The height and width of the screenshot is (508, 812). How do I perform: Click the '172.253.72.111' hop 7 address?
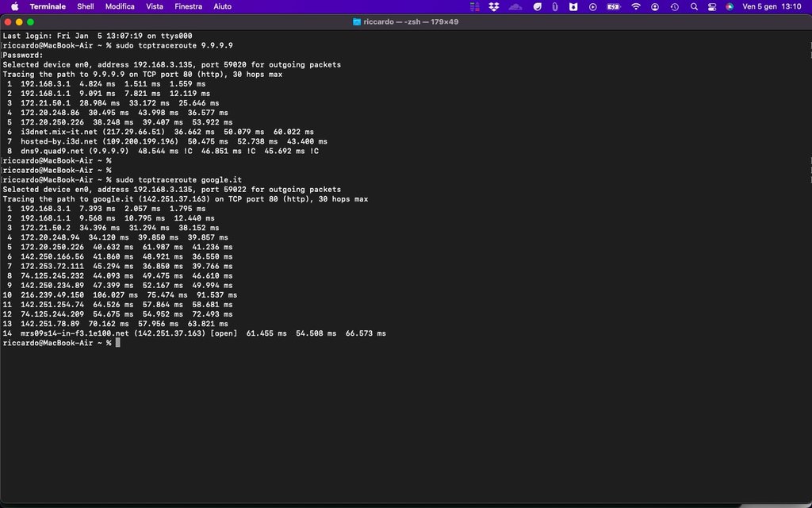pos(52,266)
